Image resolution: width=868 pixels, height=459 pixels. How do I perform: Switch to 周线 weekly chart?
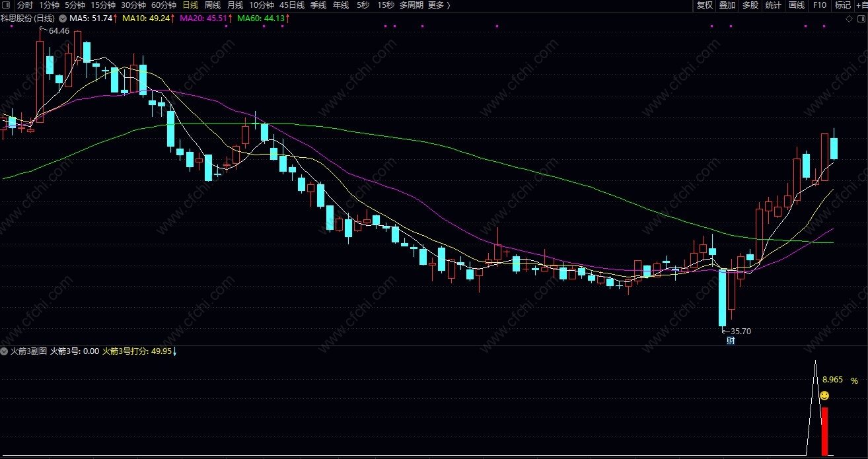click(x=213, y=5)
